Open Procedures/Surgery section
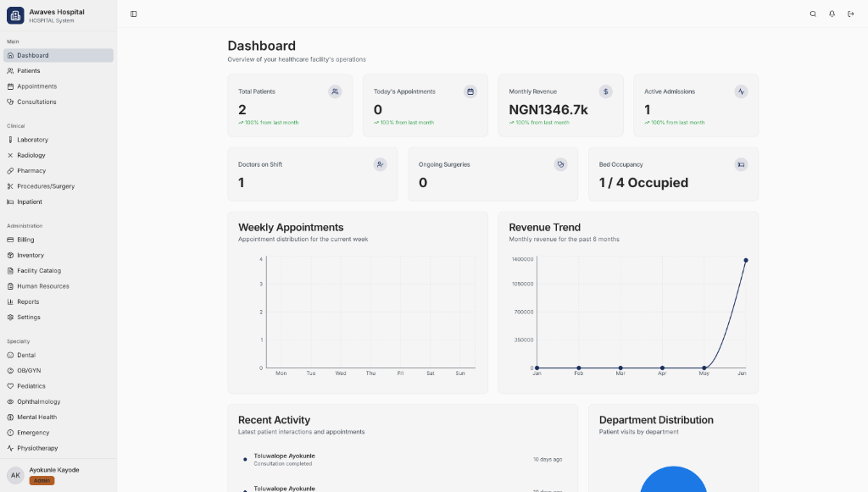The image size is (868, 492). [x=58, y=186]
